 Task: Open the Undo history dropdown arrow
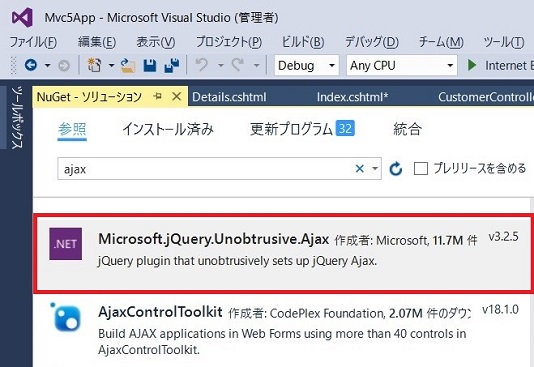pos(221,65)
